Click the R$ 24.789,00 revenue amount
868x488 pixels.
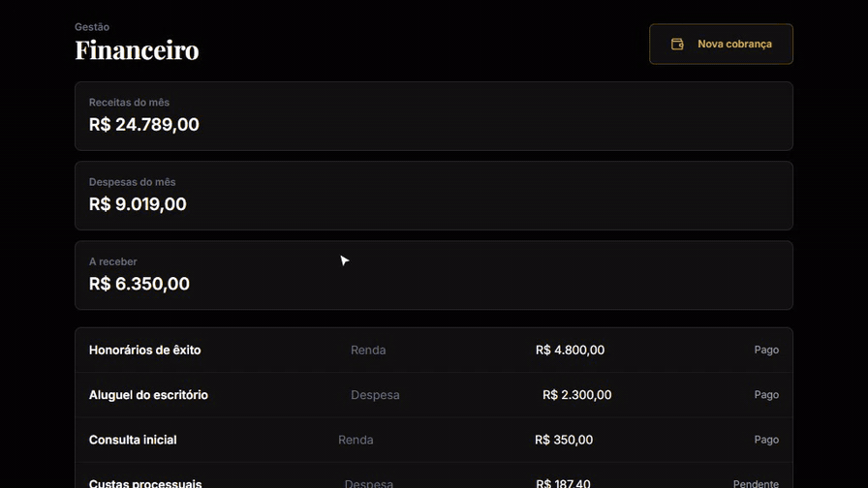click(144, 125)
